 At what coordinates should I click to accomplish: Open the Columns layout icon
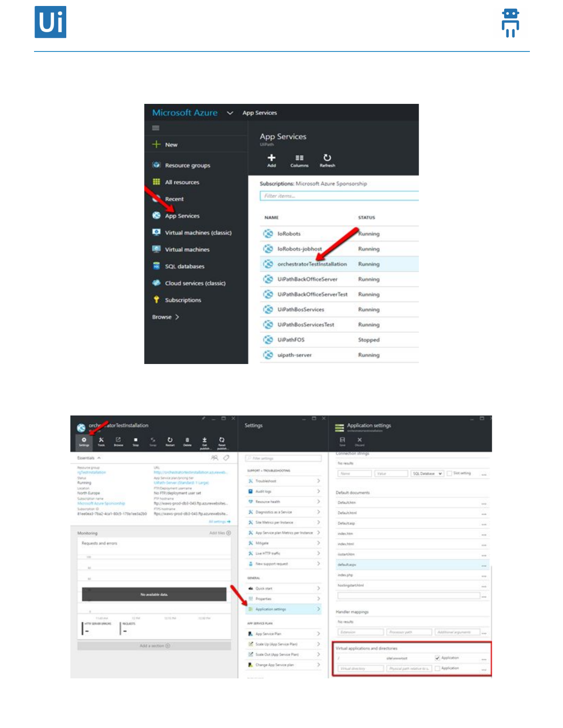pos(299,158)
